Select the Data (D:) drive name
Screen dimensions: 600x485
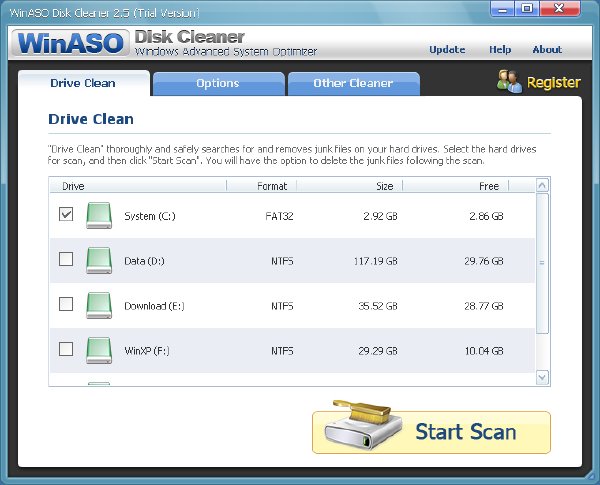[x=144, y=261]
